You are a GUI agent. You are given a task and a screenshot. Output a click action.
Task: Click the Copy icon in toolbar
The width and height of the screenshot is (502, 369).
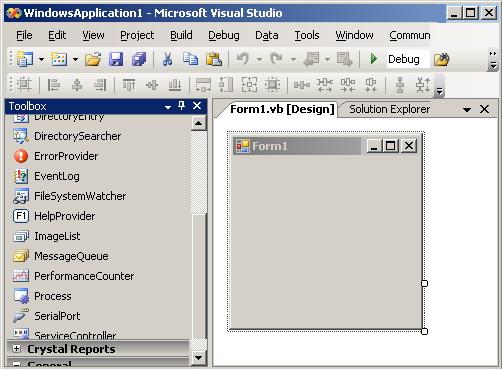(190, 59)
